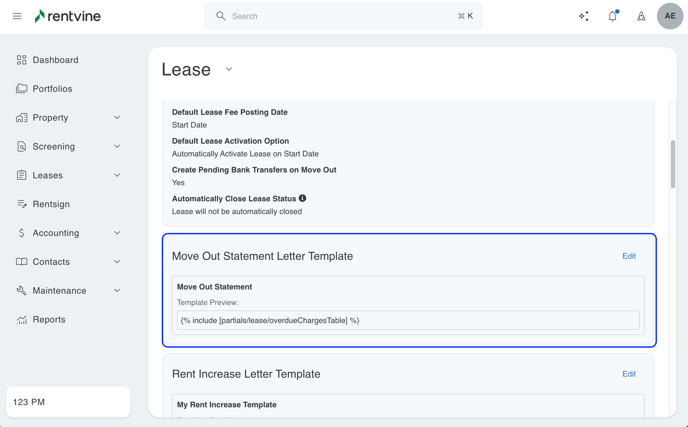Click the icon left of the AE avatar
This screenshot has height=427, width=688.
pos(641,16)
